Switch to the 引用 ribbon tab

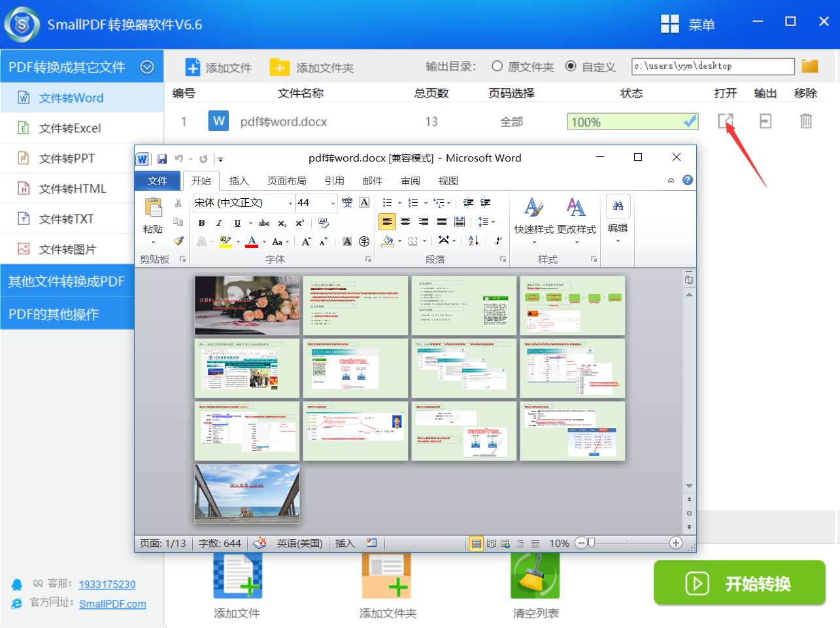click(x=335, y=181)
